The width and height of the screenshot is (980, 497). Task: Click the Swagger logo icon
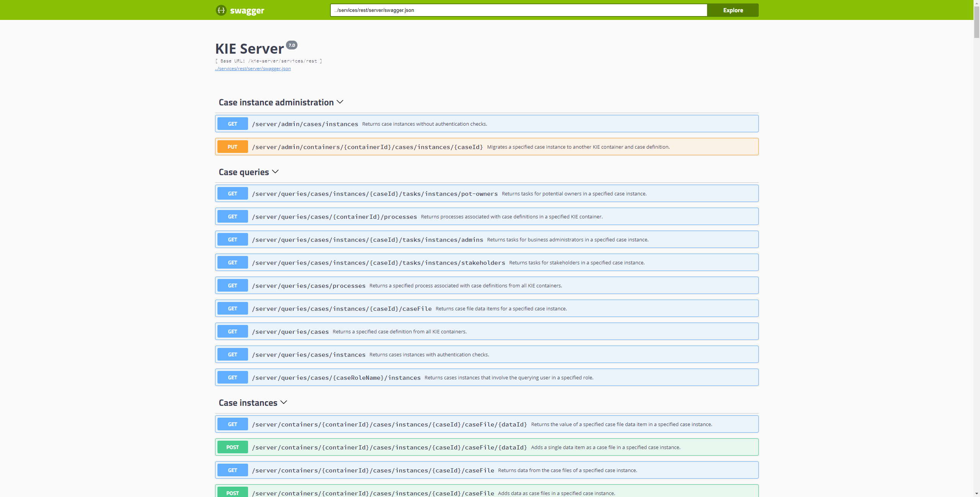[x=221, y=10]
